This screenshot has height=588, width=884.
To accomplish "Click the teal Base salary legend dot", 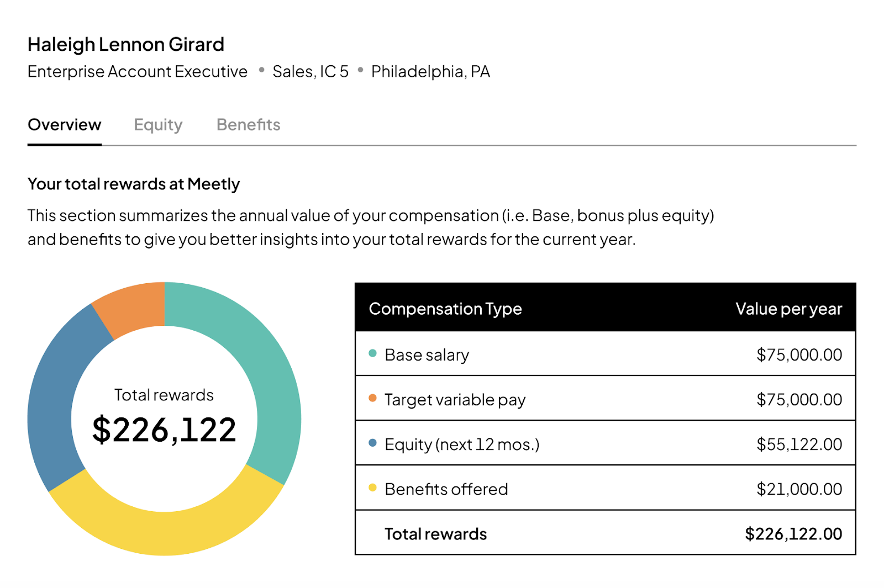I will 373,353.
